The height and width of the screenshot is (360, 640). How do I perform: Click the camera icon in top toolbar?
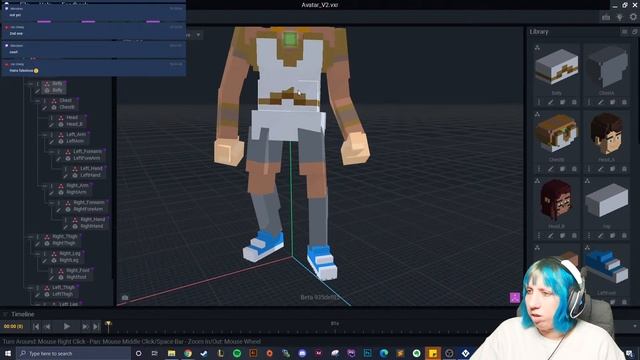(606, 17)
